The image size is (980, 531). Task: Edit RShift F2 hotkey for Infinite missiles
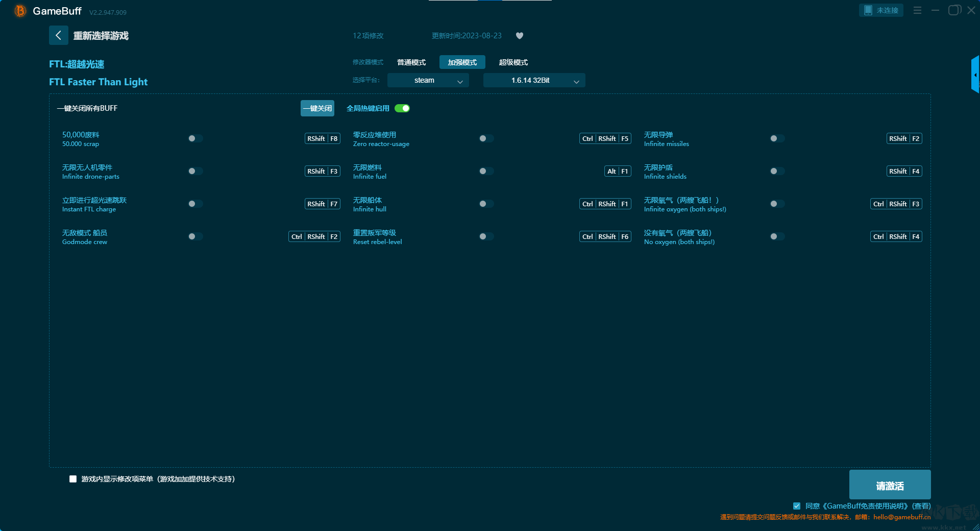904,138
